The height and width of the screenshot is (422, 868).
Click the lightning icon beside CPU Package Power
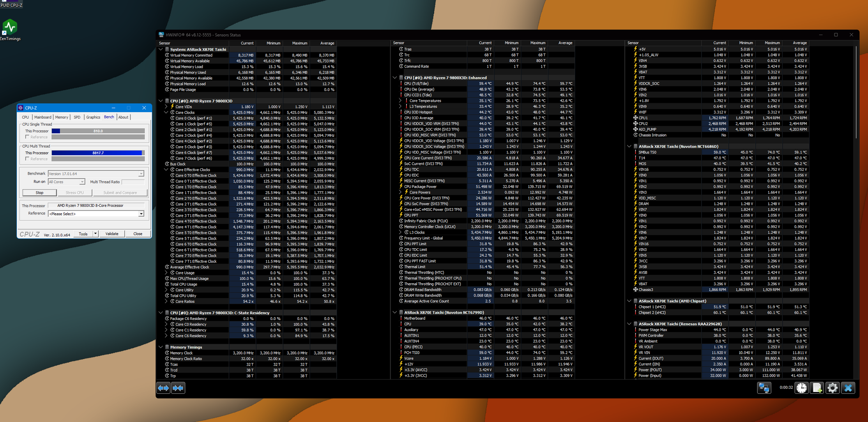coord(401,187)
